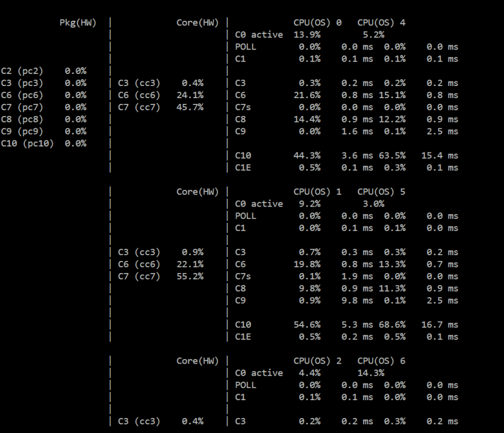
Task: Select the 54.6% C10 value
Action: pyautogui.click(x=307, y=324)
